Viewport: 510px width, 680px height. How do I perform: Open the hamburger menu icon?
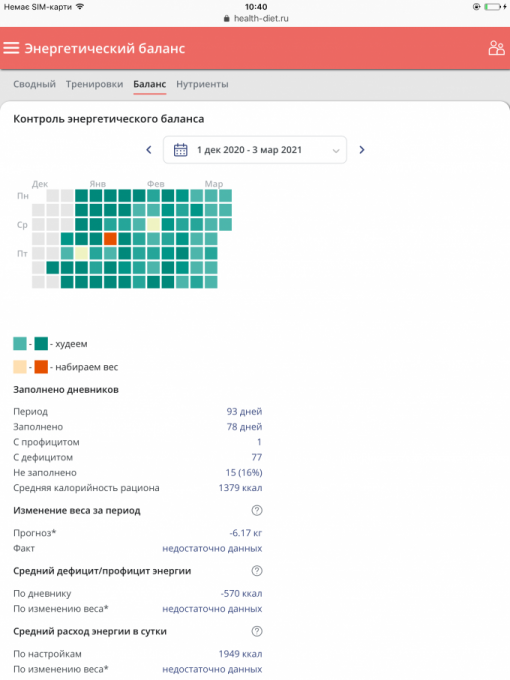coord(11,48)
